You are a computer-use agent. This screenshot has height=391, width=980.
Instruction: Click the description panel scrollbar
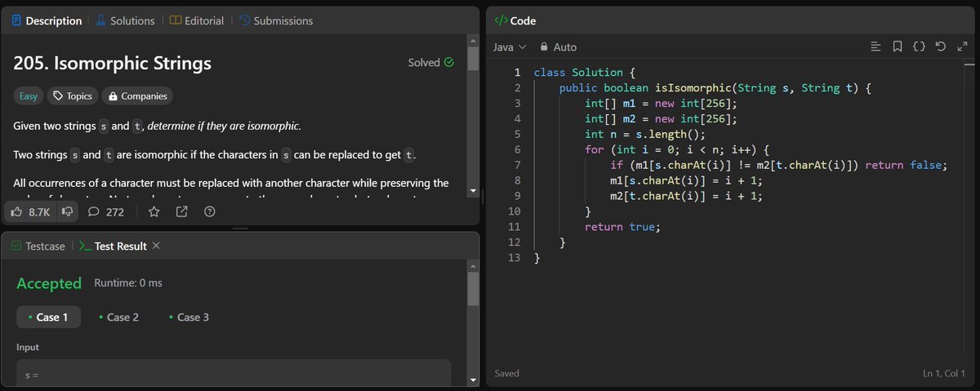click(x=473, y=60)
